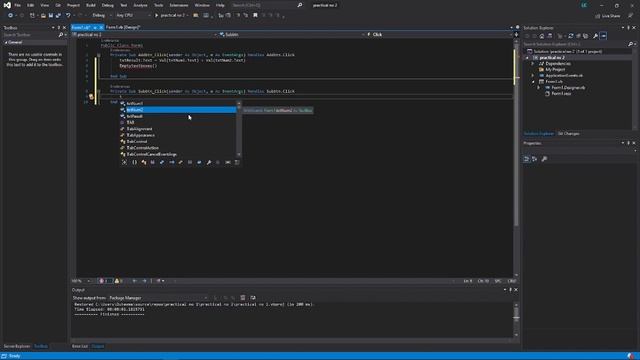Click the bookmark icon in the toolbar

tap(256, 16)
